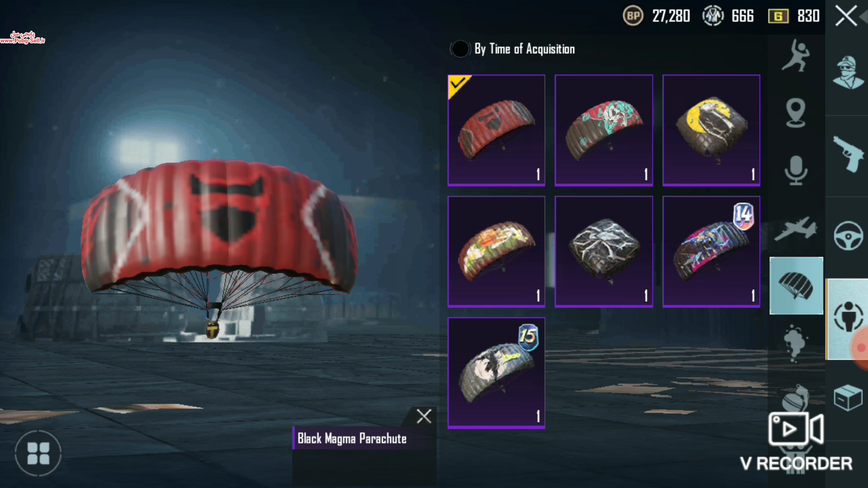Open the selected parachute category tab
Image resolution: width=868 pixels, height=488 pixels.
[796, 286]
